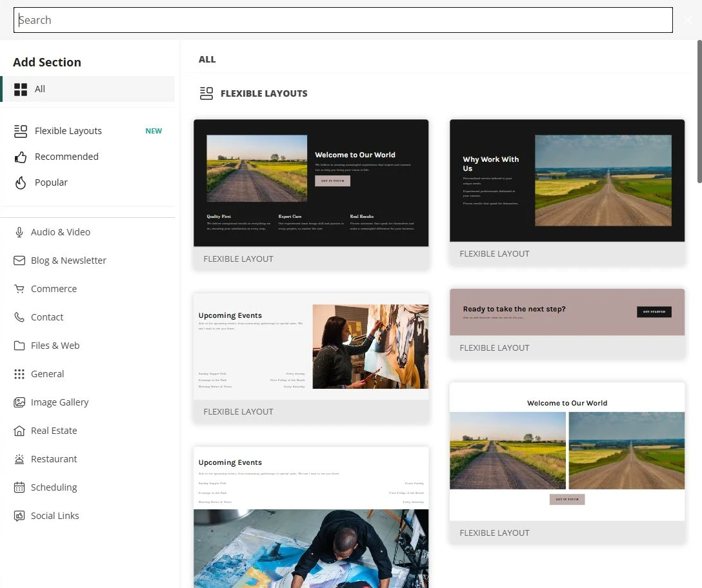Focus the Search input field
The height and width of the screenshot is (588, 702).
(343, 20)
